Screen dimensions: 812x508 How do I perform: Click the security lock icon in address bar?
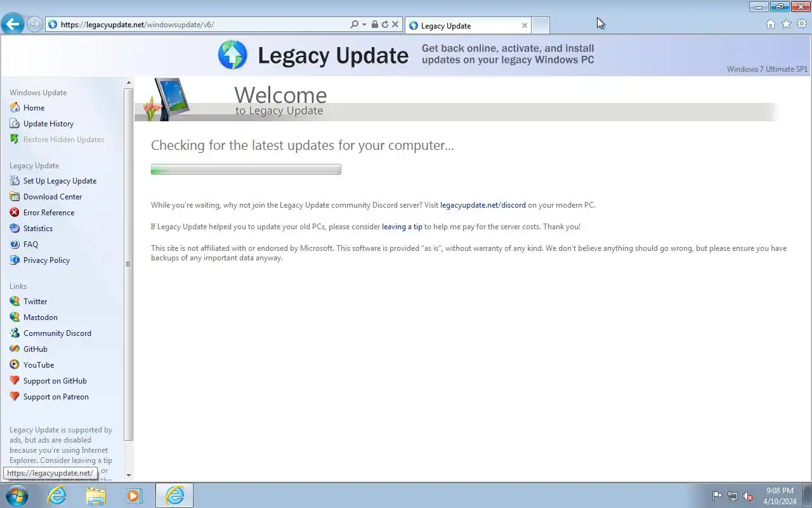point(375,25)
